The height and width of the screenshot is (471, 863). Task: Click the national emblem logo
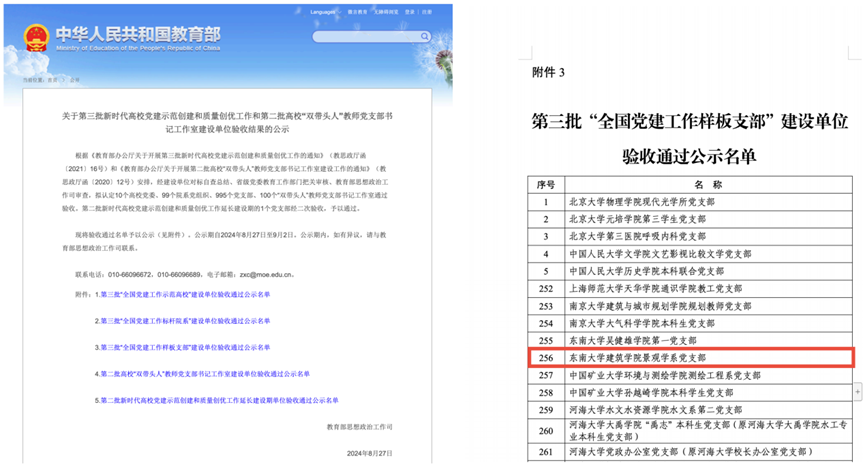tap(36, 36)
